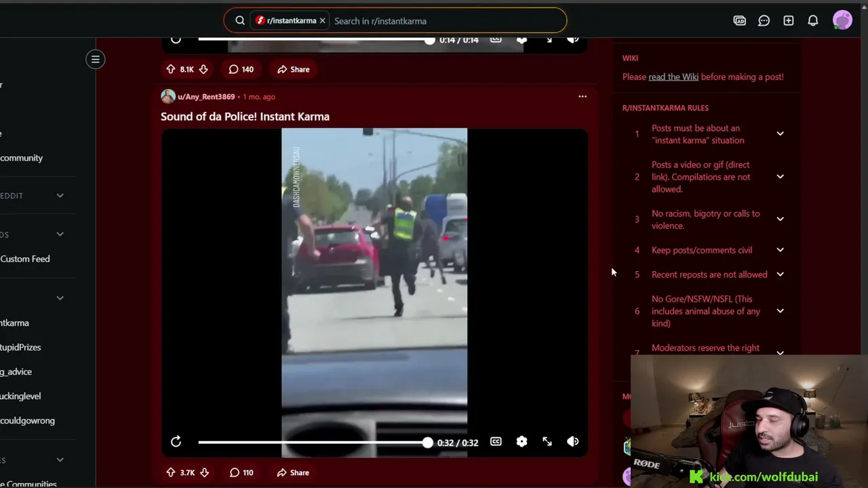This screenshot has height=488, width=868.
Task: Expand rule 2 Posts a video or gif
Action: click(x=780, y=177)
